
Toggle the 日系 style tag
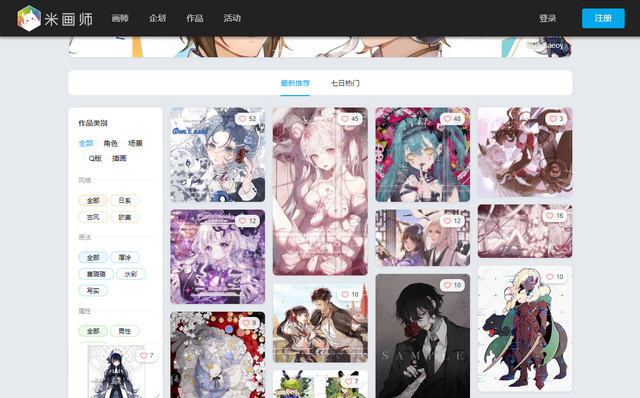[x=124, y=200]
